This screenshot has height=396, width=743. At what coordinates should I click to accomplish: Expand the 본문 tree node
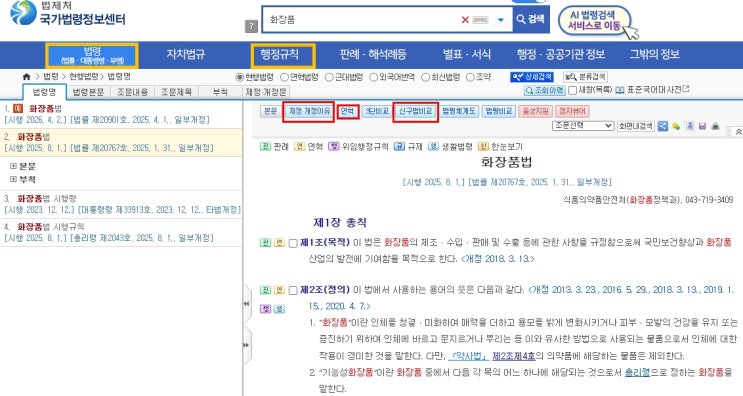(x=13, y=166)
